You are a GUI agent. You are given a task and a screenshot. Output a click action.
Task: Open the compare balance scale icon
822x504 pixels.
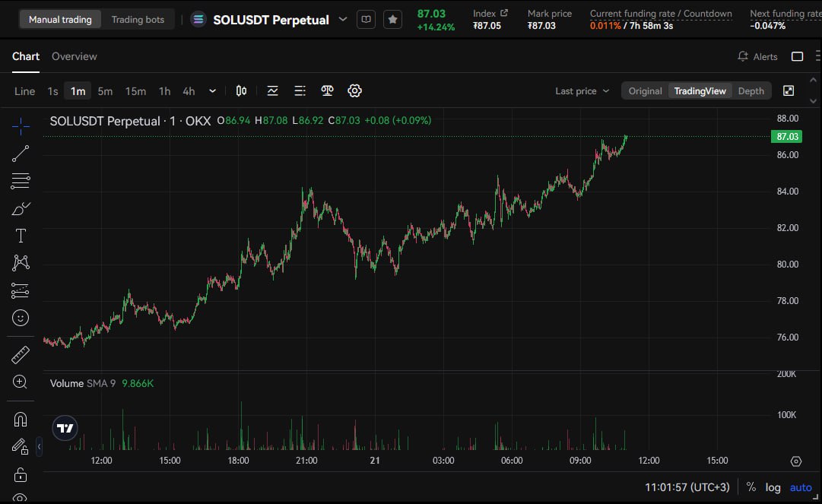coord(327,90)
